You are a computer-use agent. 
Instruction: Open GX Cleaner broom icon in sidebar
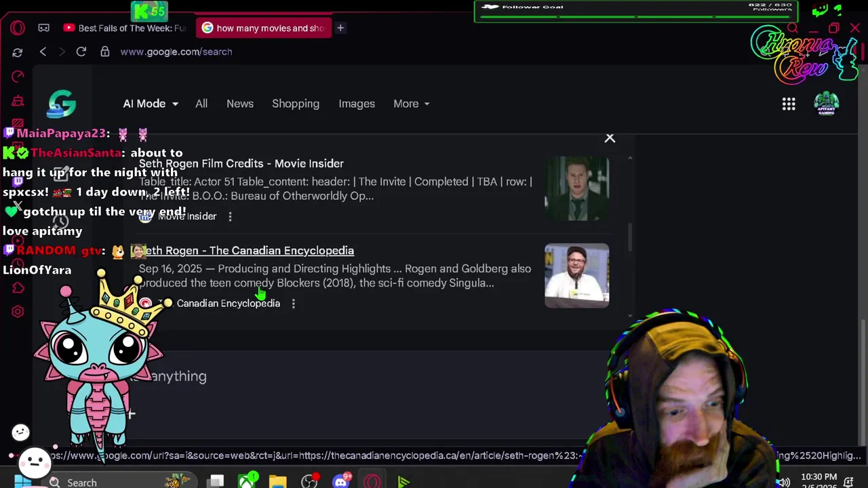click(x=18, y=101)
